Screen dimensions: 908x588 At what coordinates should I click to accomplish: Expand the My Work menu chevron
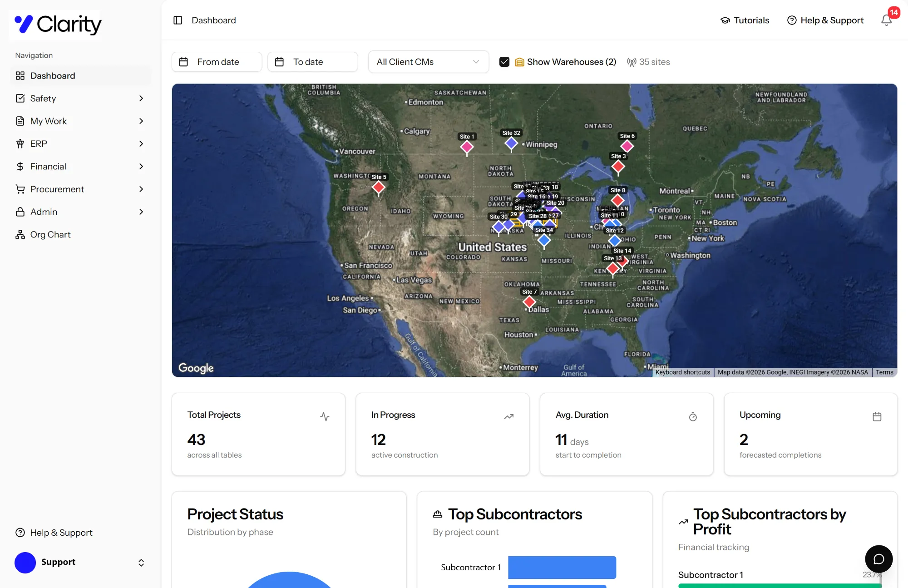[x=141, y=121]
